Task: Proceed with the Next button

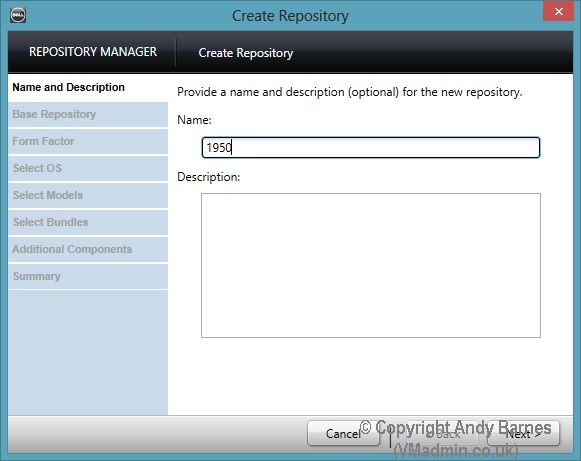Action: tap(523, 433)
